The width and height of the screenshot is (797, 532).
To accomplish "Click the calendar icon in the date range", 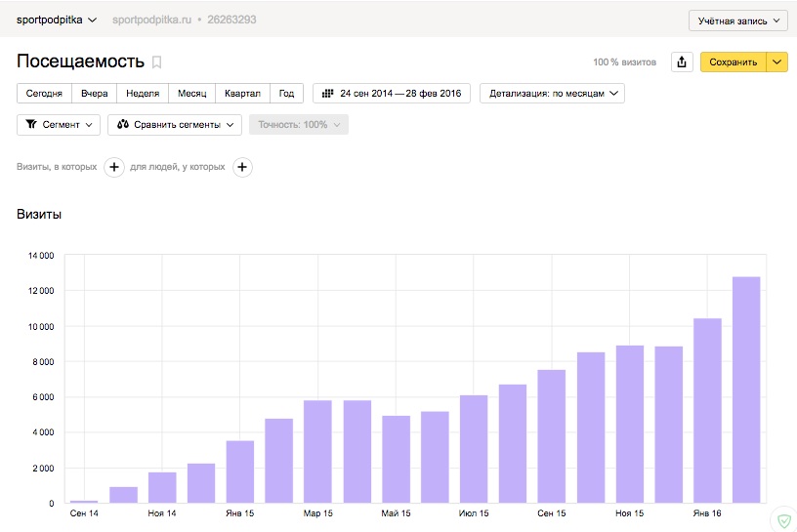I will tap(328, 94).
